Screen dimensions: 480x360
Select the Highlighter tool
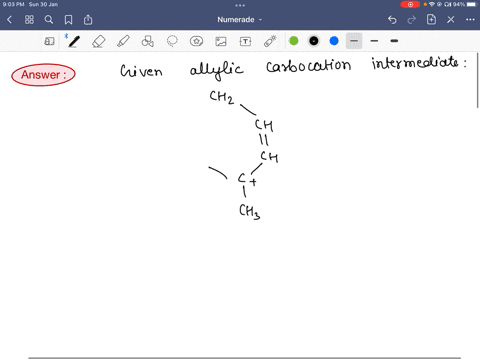pyautogui.click(x=123, y=41)
